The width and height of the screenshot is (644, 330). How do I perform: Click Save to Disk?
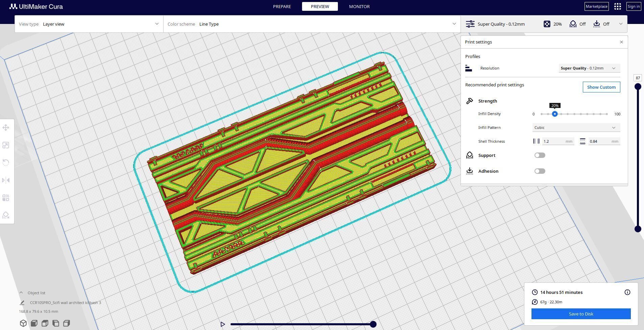pos(581,314)
